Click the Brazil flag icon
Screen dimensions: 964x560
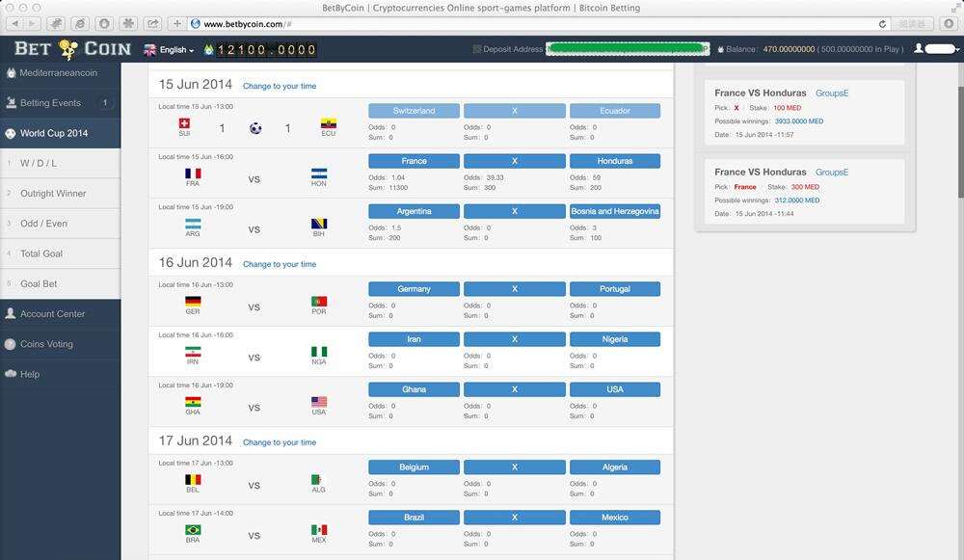tap(193, 530)
